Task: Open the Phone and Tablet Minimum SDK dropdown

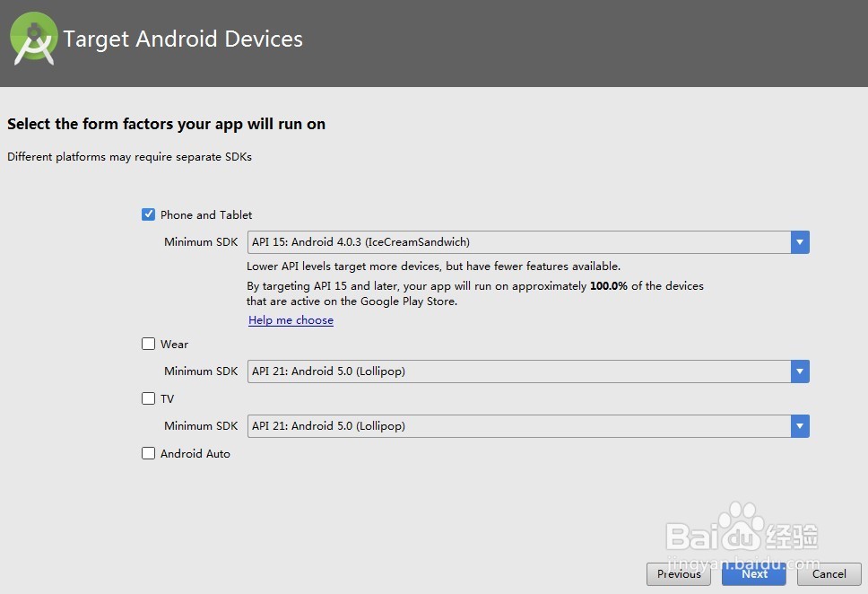Action: [799, 241]
